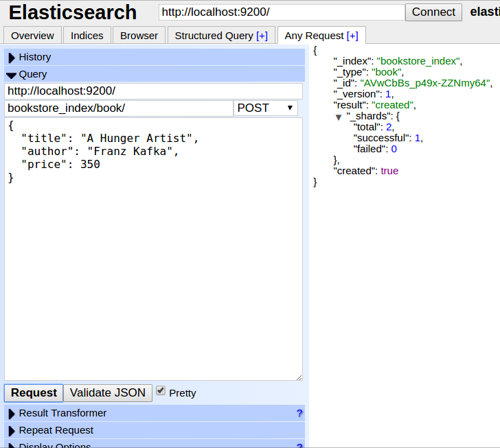Collapse the Query section
The width and height of the screenshot is (500, 448).
155,74
